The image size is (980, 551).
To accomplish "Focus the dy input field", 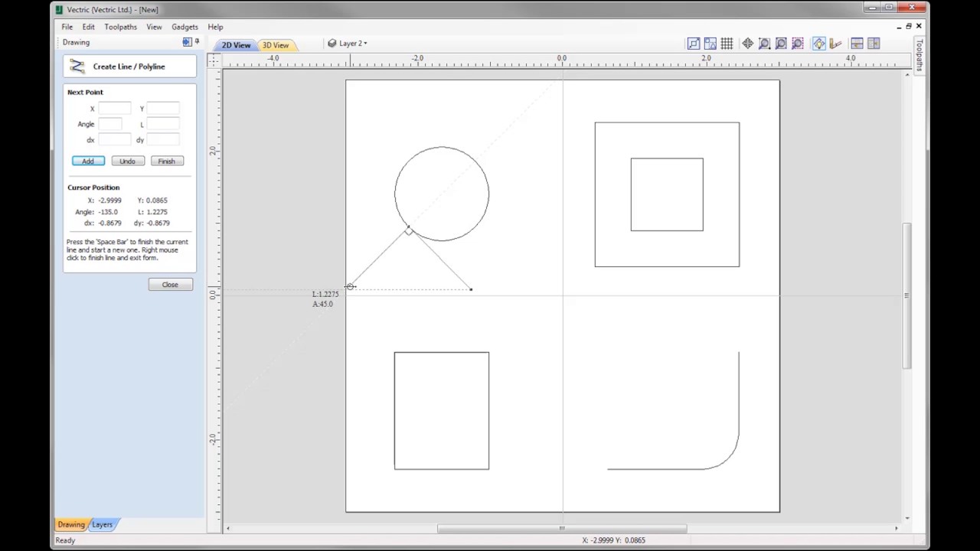I will [x=163, y=139].
